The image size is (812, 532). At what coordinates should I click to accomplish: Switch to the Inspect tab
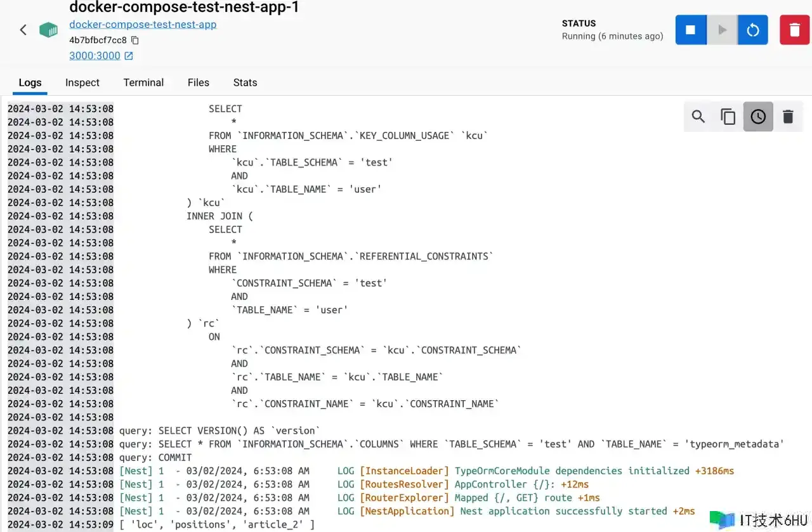click(82, 82)
